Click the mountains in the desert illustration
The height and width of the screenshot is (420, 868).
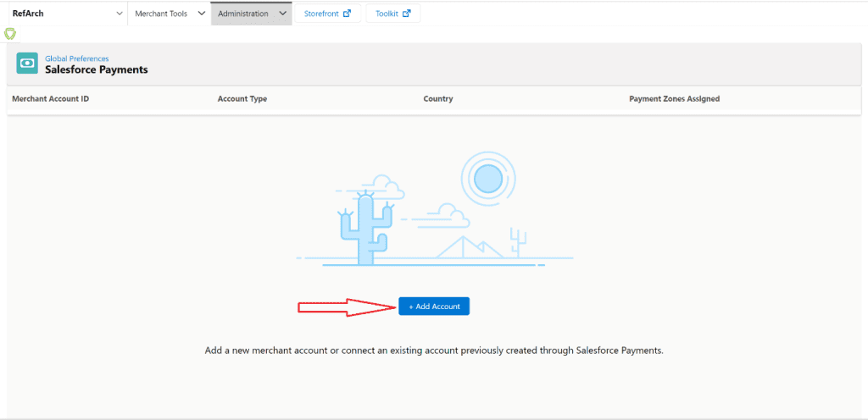point(469,248)
